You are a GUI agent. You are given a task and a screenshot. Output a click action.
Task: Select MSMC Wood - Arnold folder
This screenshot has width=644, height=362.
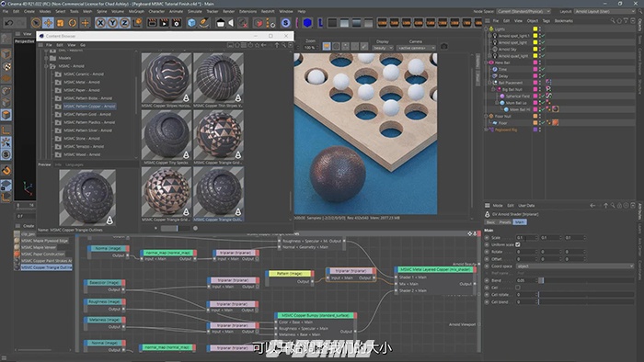[82, 154]
